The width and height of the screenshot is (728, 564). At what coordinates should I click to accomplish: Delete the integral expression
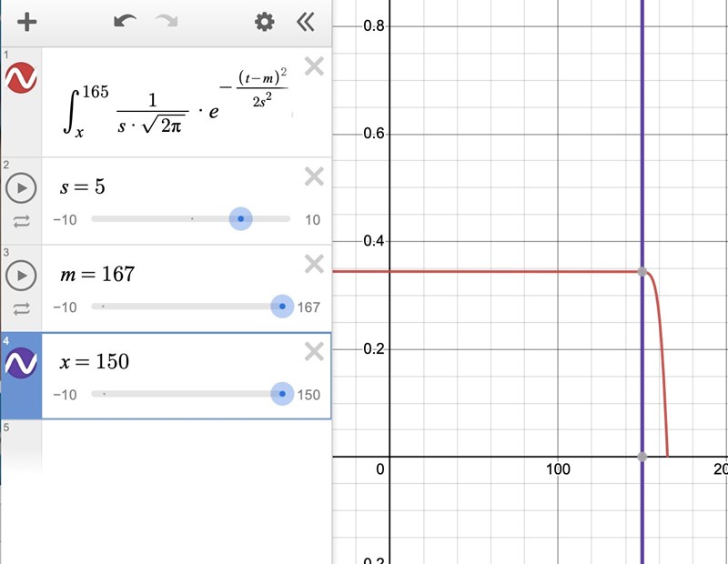click(x=313, y=66)
